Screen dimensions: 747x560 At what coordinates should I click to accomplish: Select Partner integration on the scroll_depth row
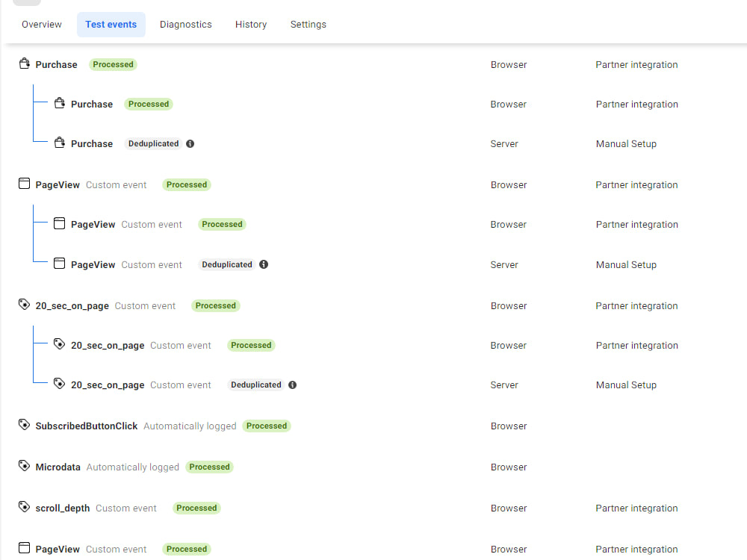point(636,508)
